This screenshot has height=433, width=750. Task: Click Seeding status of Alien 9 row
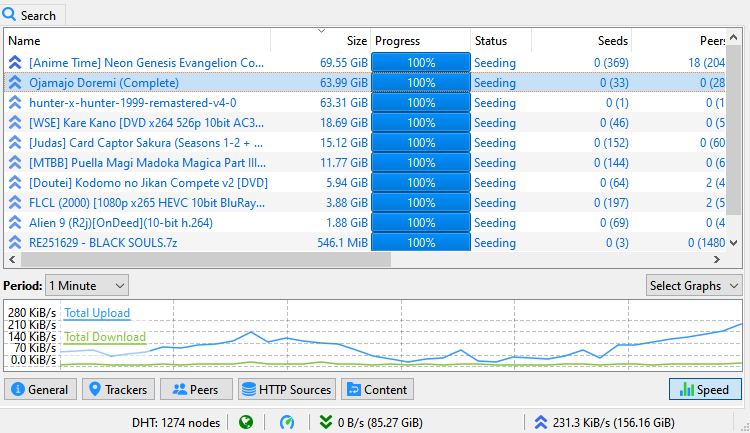tap(495, 223)
